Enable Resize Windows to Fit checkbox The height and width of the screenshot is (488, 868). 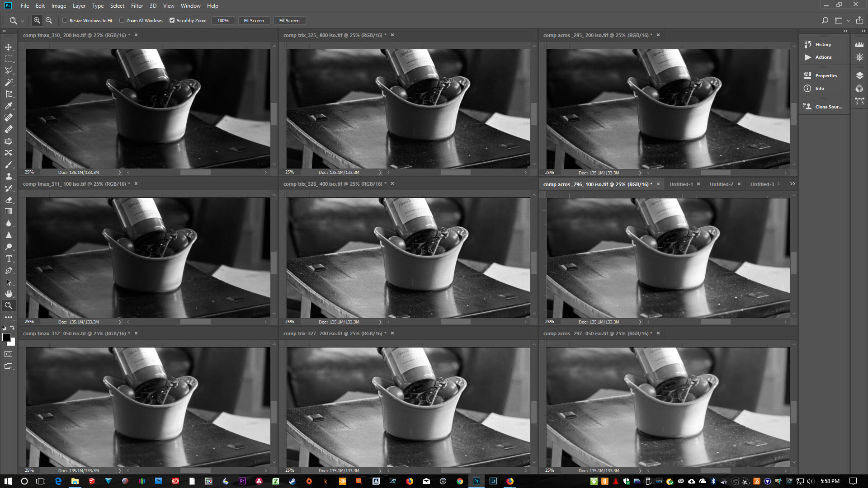65,20
